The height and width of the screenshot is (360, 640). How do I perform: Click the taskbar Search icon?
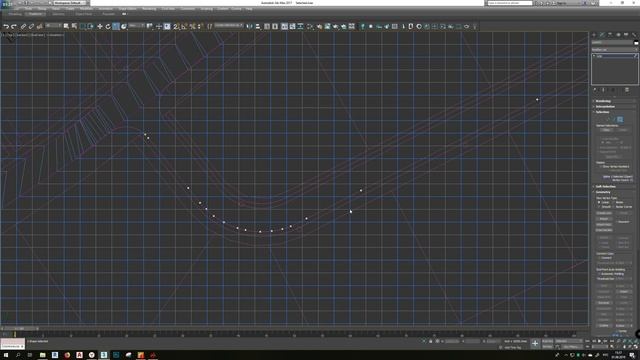(x=18, y=355)
